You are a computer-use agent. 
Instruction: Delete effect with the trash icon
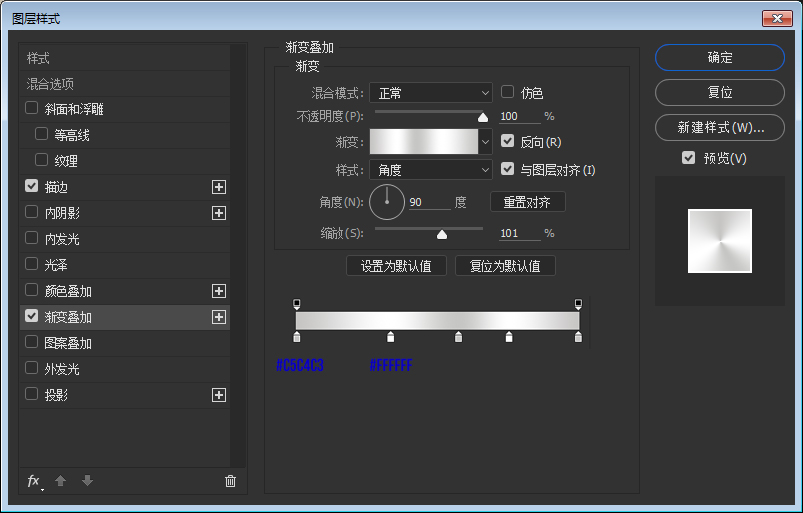[230, 481]
